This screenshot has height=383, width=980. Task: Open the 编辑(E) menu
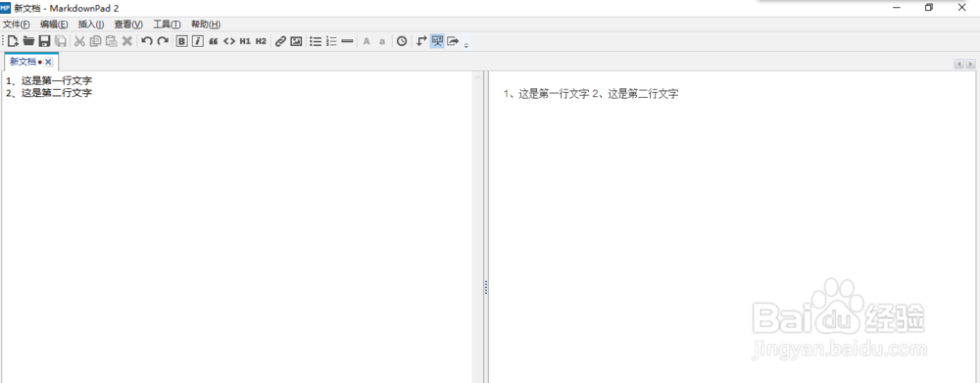pos(54,24)
